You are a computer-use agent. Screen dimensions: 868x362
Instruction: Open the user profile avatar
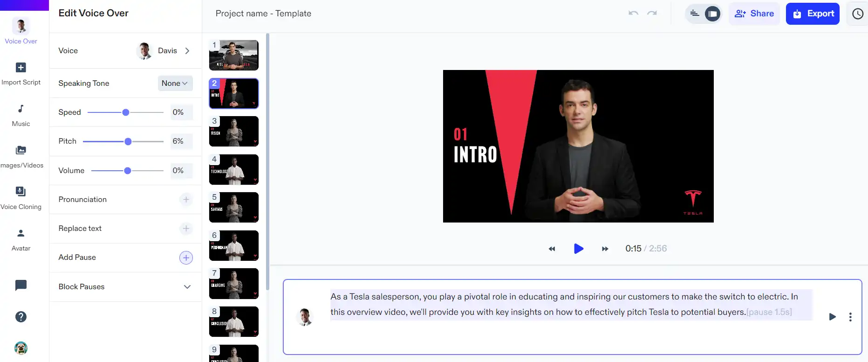click(21, 348)
